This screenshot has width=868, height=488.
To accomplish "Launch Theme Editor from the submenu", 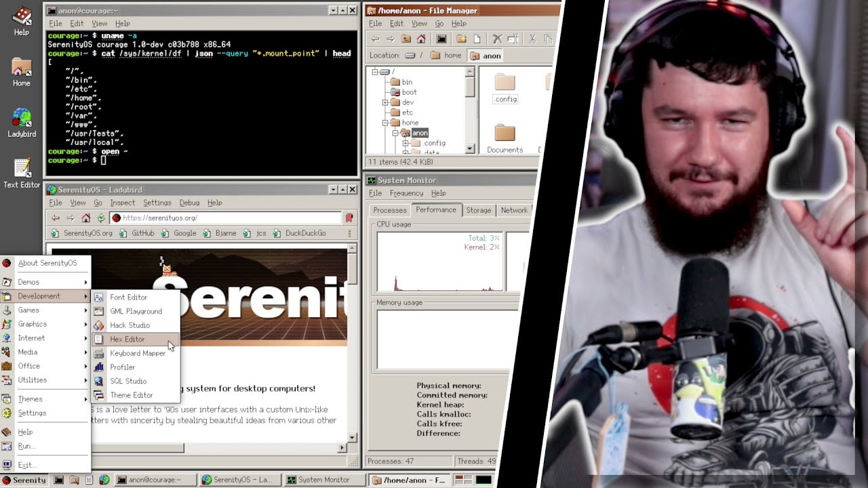I will point(136,395).
